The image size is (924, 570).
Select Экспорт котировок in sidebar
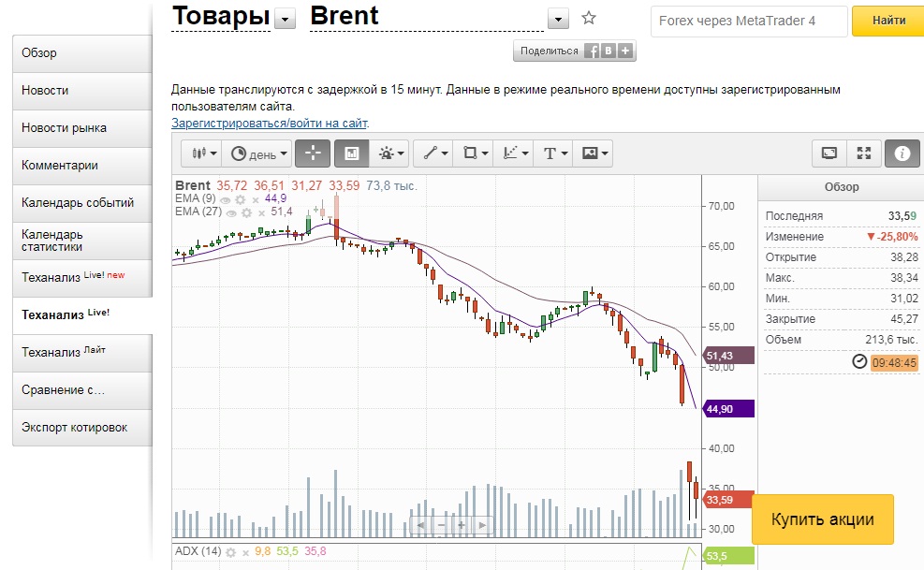(81, 428)
